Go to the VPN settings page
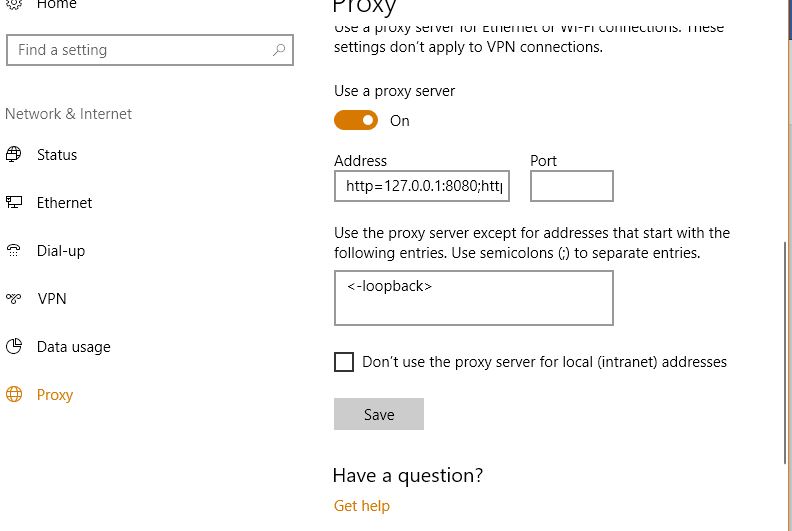 pos(52,299)
